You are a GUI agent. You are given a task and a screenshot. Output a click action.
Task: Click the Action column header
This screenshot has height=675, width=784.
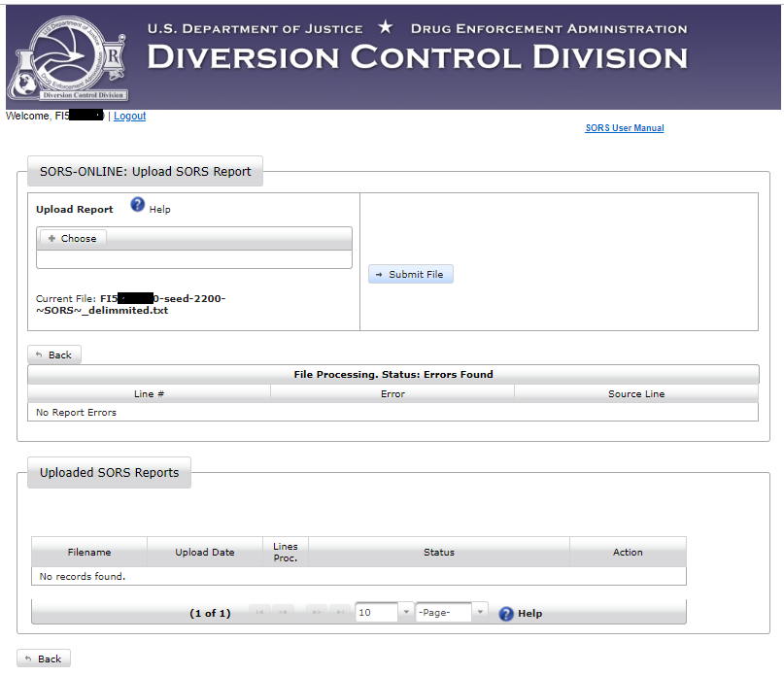point(628,552)
